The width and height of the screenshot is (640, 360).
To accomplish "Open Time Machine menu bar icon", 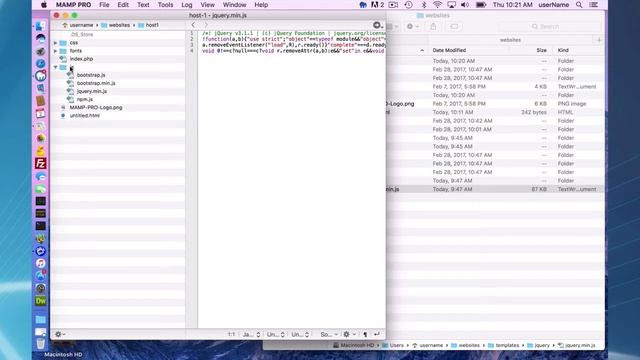I will point(408,5).
